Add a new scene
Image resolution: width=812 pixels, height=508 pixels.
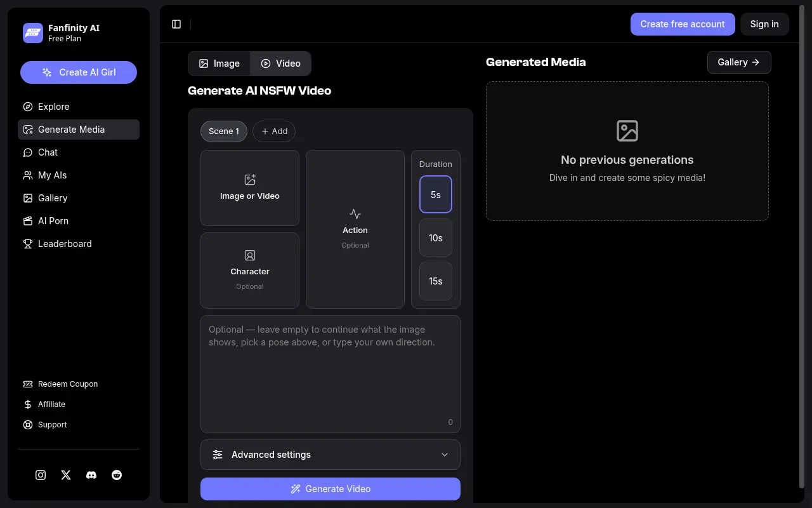[x=274, y=131]
